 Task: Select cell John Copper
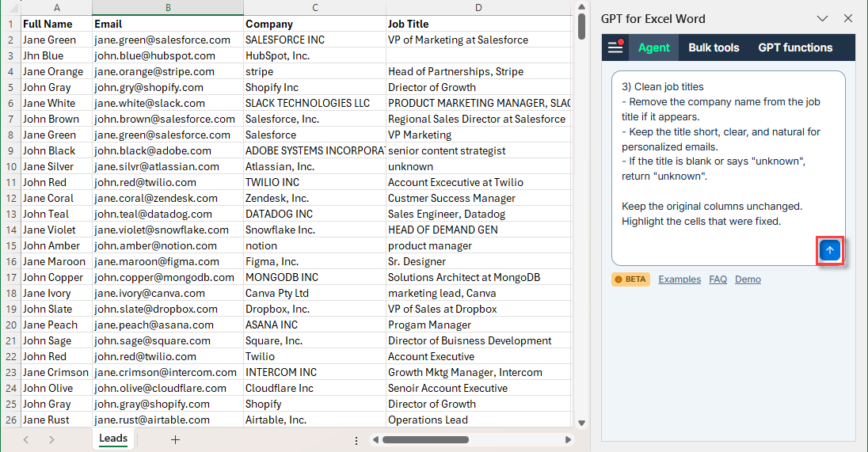[x=57, y=277]
